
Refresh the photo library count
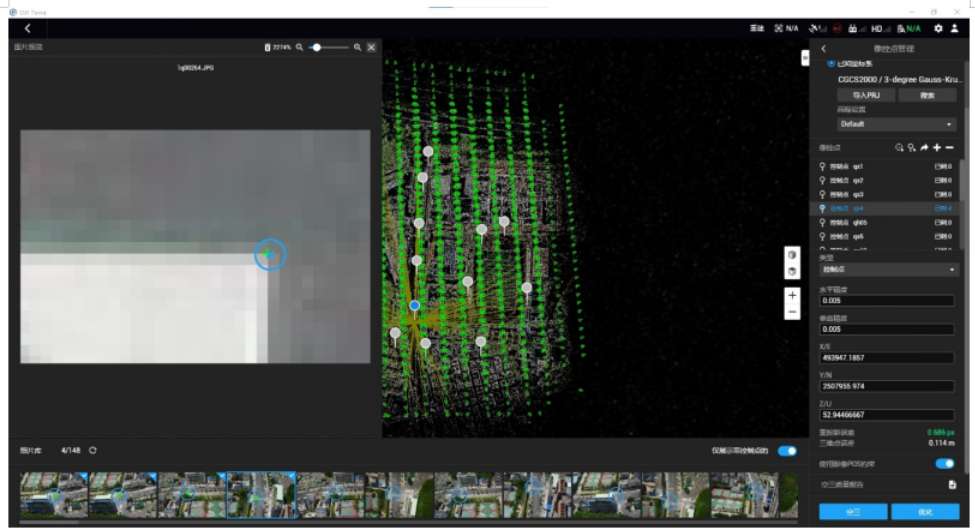point(93,451)
